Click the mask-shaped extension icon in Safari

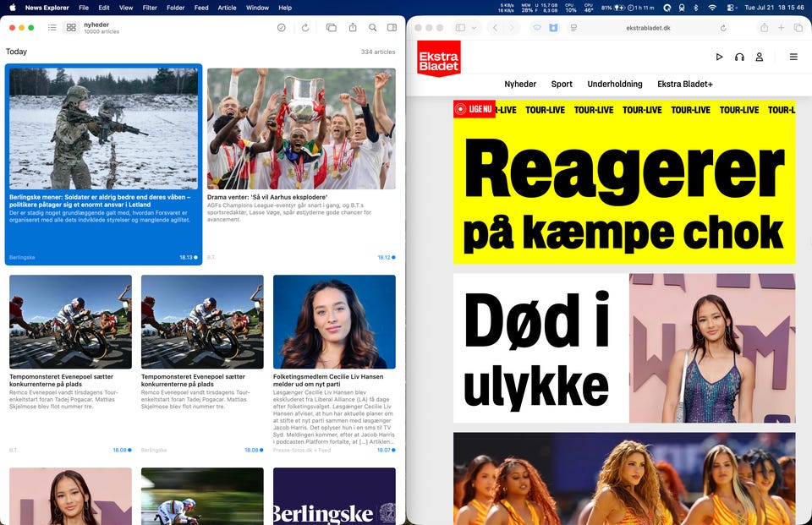537,28
